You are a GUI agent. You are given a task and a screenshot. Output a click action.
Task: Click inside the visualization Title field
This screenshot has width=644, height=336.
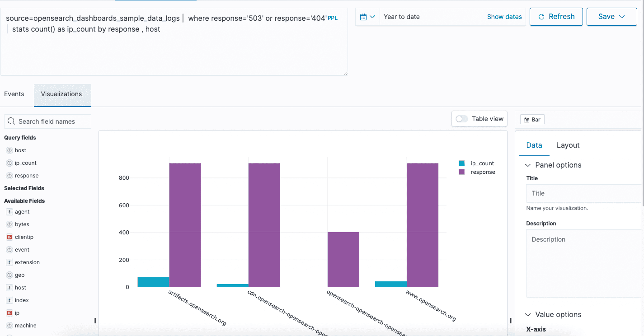point(583,193)
